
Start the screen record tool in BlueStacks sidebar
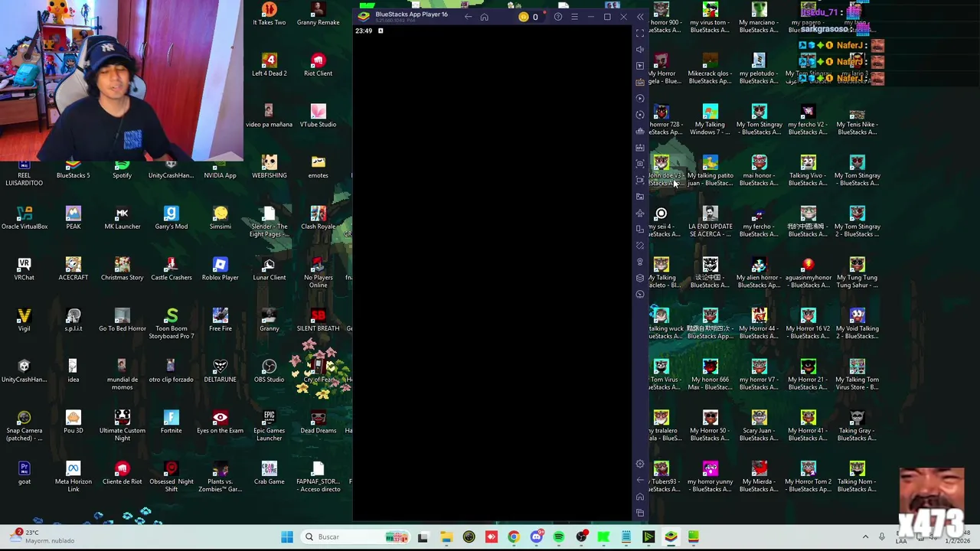point(640,180)
